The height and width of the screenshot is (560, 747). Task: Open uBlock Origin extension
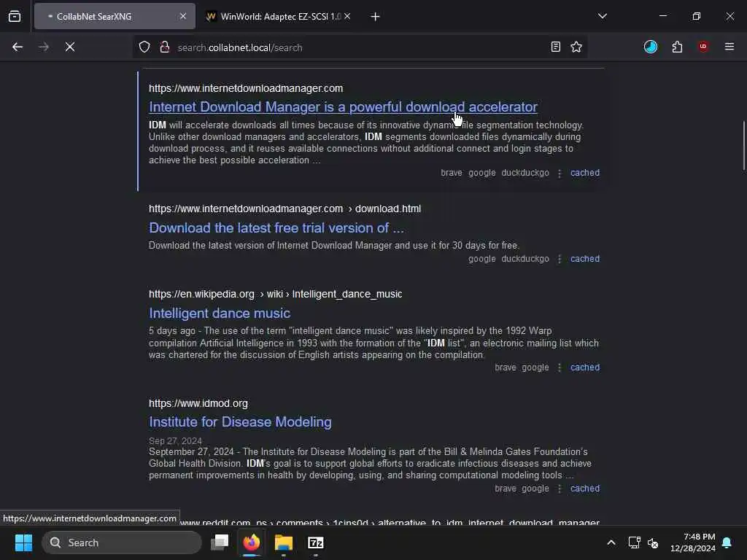[703, 47]
